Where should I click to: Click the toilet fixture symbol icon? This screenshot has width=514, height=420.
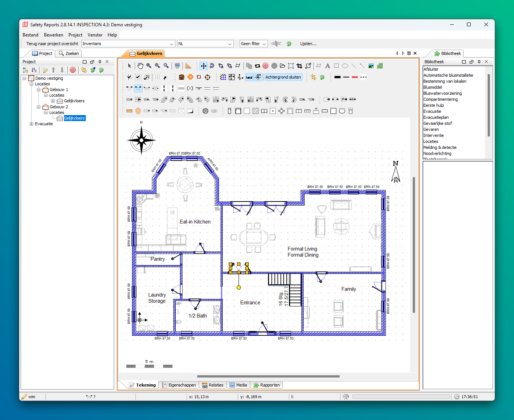point(351,111)
